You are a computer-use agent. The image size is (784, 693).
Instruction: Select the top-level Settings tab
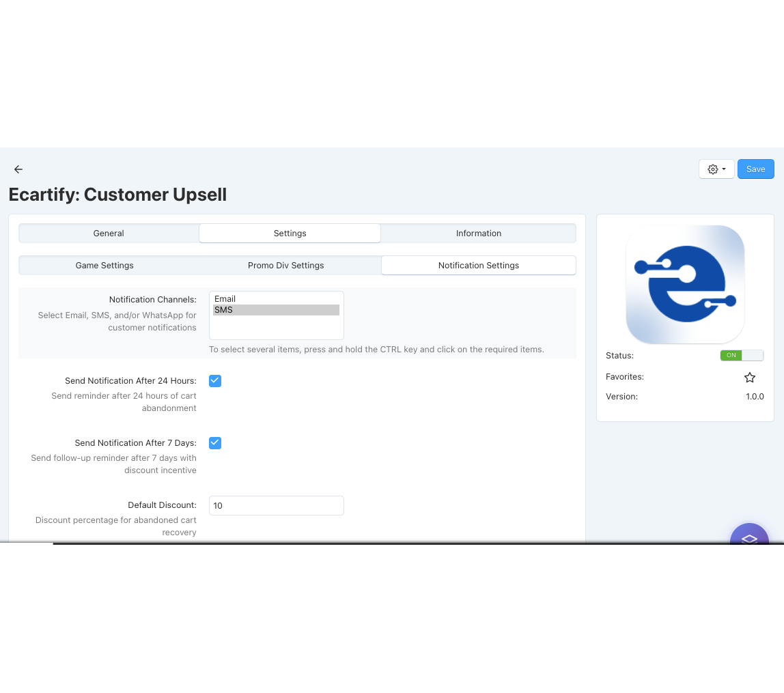coord(290,234)
